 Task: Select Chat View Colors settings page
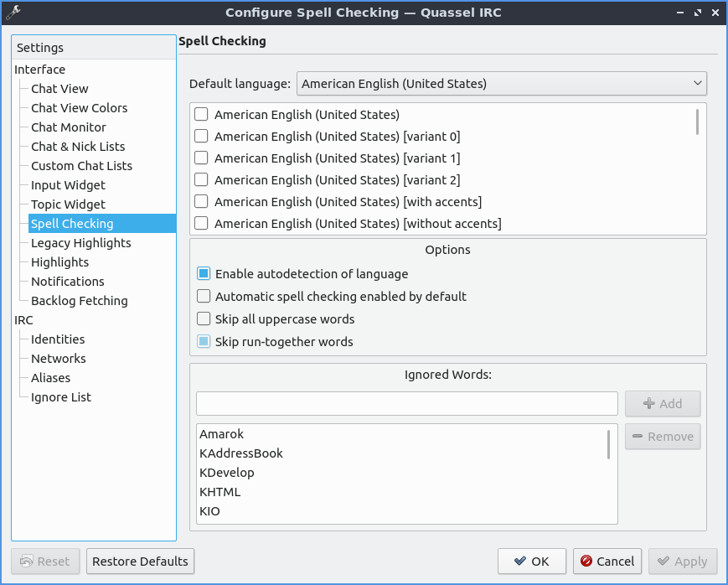[79, 108]
